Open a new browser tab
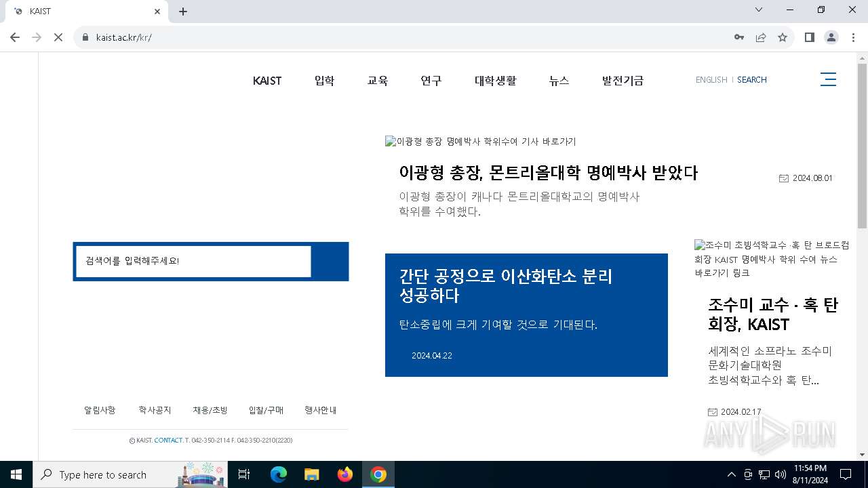 coord(183,12)
